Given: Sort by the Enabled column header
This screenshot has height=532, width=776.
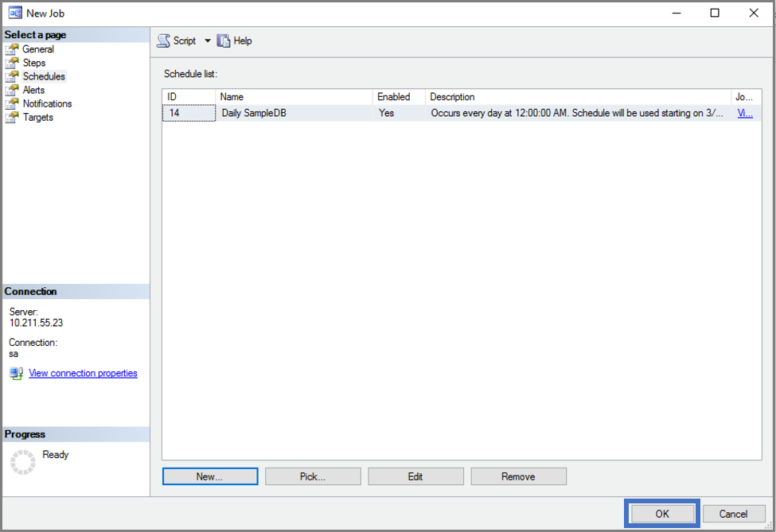Looking at the screenshot, I should point(399,97).
